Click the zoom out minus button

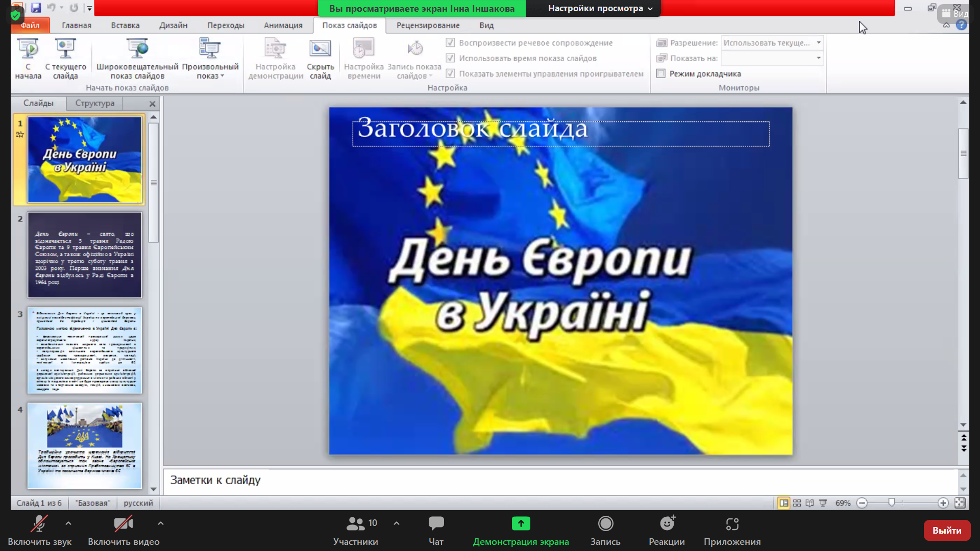click(862, 503)
